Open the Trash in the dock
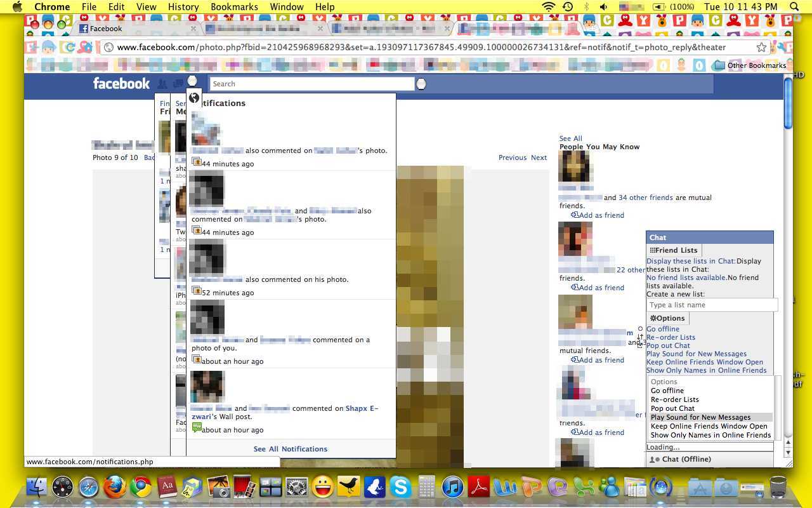 tap(778, 487)
